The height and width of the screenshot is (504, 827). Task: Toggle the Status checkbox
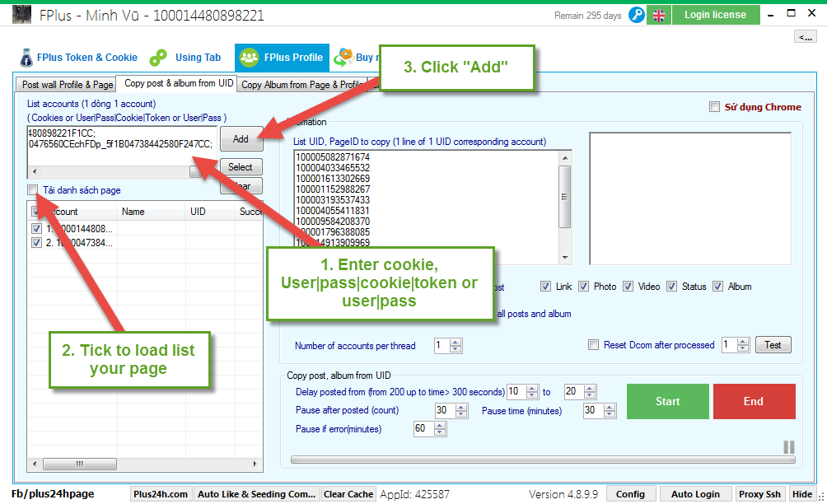671,287
